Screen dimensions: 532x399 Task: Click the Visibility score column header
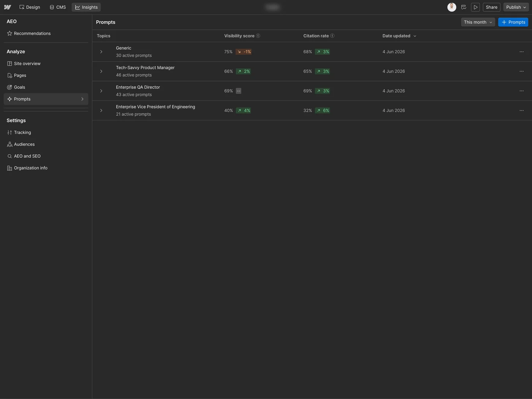239,36
